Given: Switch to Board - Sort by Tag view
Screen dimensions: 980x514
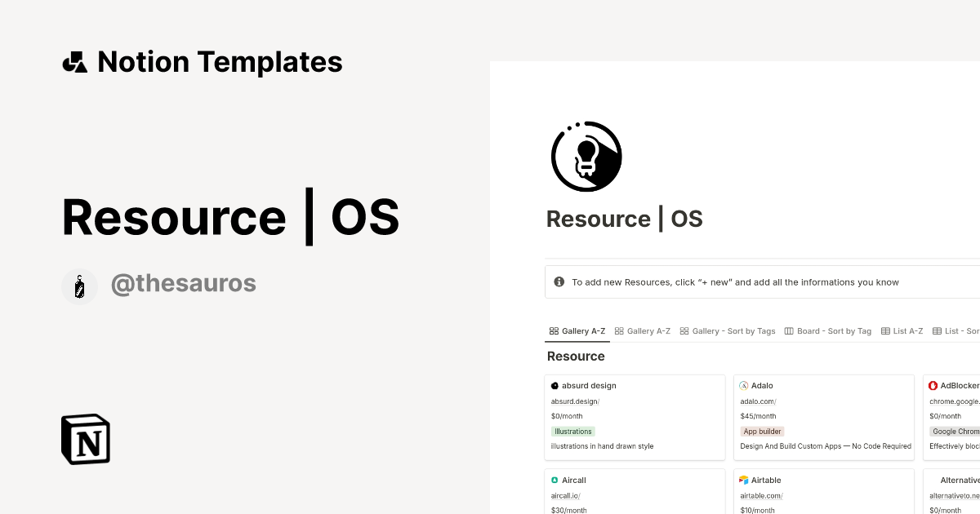Looking at the screenshot, I should [x=828, y=330].
